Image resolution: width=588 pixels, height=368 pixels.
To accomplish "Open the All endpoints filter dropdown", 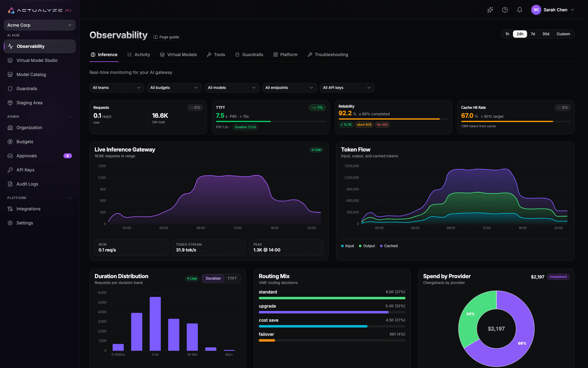I will click(x=289, y=88).
